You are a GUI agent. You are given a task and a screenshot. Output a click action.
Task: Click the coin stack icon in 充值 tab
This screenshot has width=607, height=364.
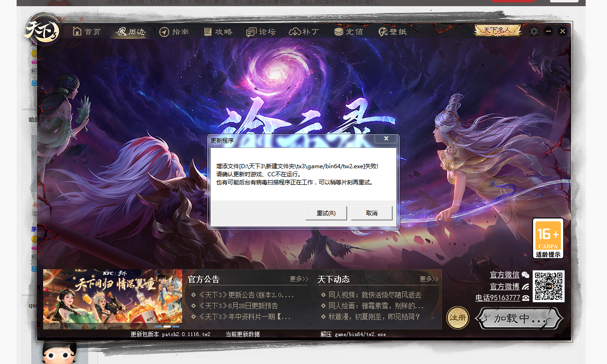(x=339, y=32)
